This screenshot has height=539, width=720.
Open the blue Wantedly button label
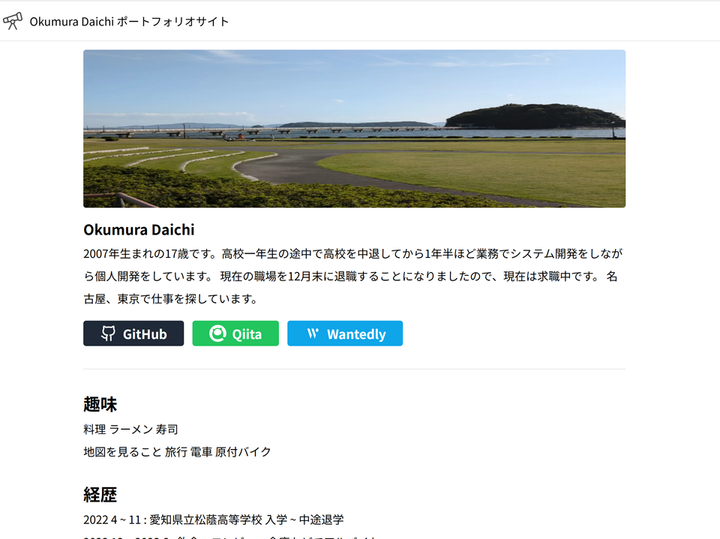pyautogui.click(x=356, y=334)
